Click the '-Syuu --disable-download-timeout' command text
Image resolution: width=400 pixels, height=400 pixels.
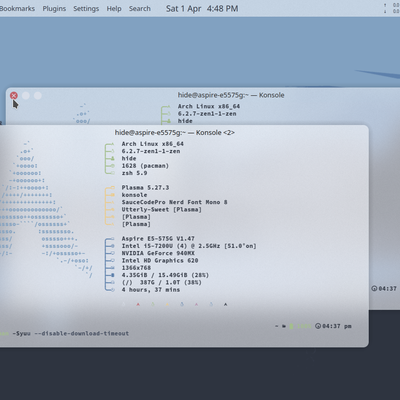click(x=70, y=333)
